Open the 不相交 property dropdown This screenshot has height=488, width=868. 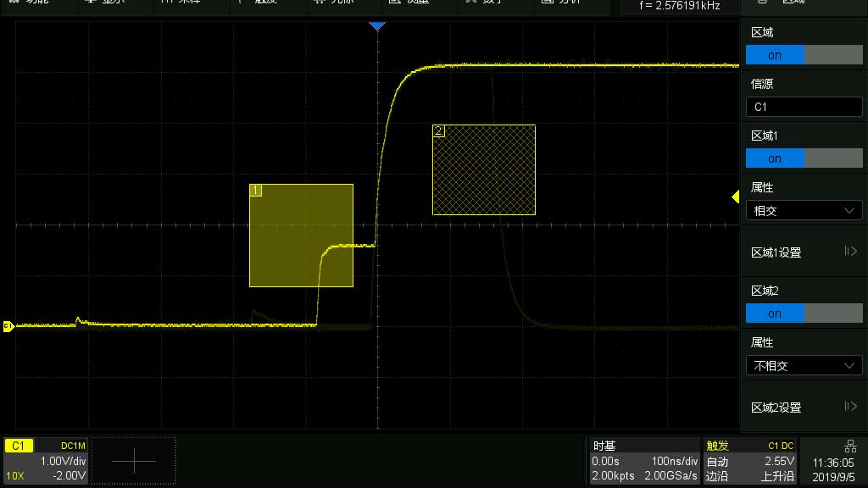point(804,366)
